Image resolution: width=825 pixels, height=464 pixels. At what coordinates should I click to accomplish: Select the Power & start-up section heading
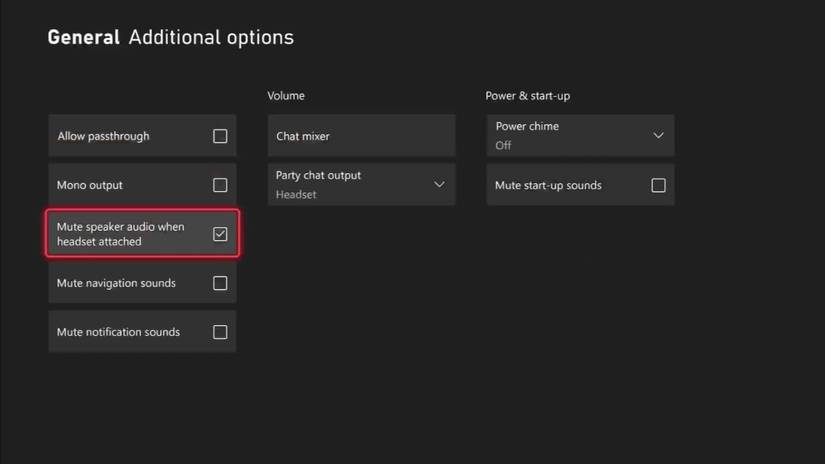527,96
